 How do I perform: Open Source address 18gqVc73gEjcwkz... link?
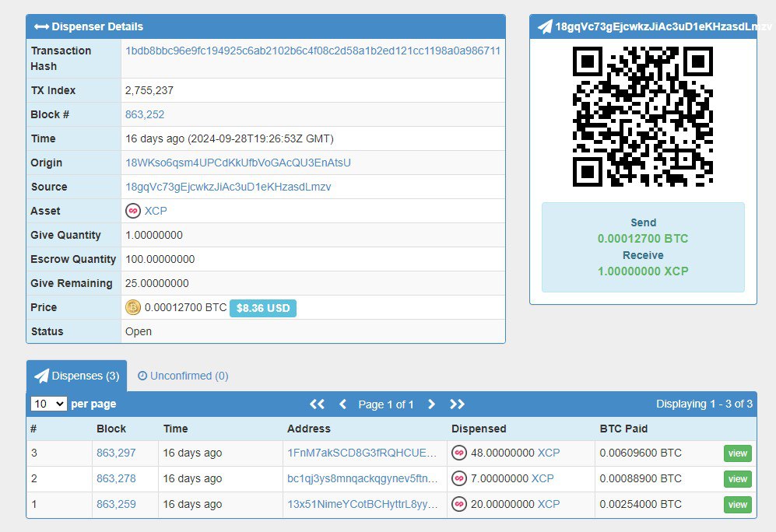coord(228,187)
